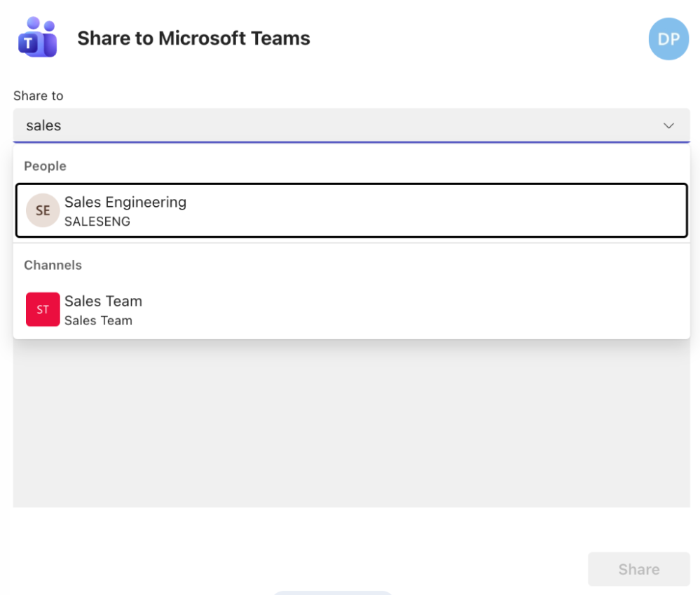Click the Share button

[x=639, y=569]
